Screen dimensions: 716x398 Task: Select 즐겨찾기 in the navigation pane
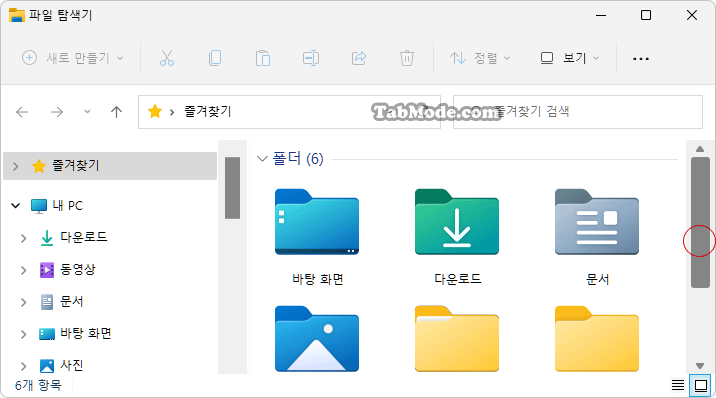pyautogui.click(x=110, y=166)
